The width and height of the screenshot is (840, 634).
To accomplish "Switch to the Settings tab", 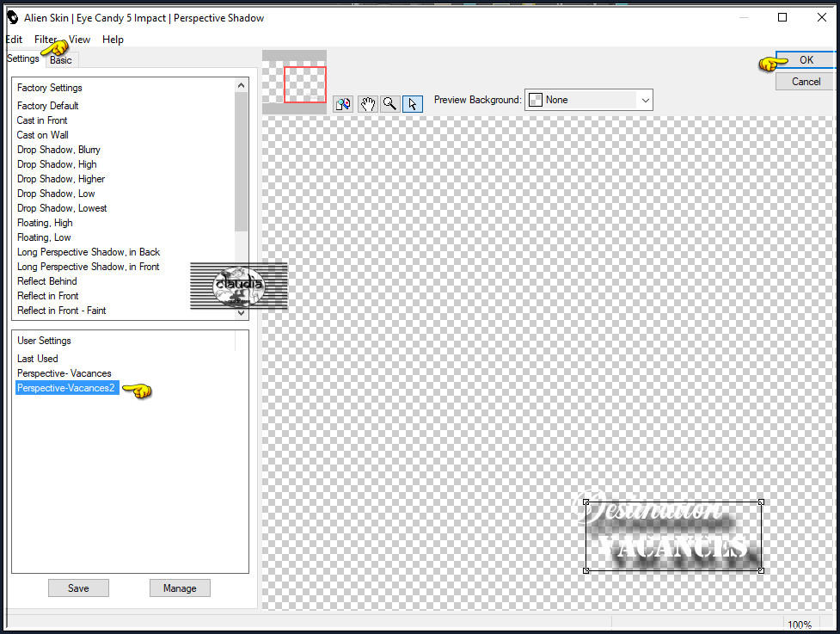I will 23,58.
